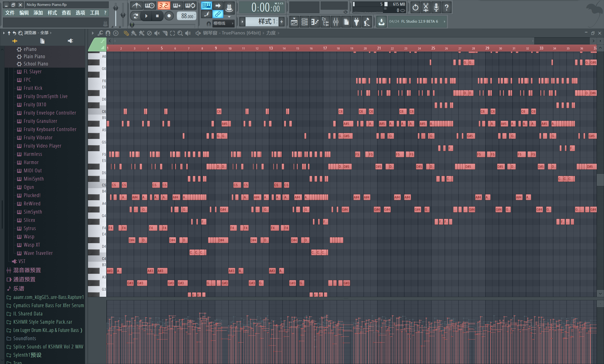Image resolution: width=604 pixels, height=364 pixels.
Task: Toggle multilink to controllers
Action: (218, 14)
